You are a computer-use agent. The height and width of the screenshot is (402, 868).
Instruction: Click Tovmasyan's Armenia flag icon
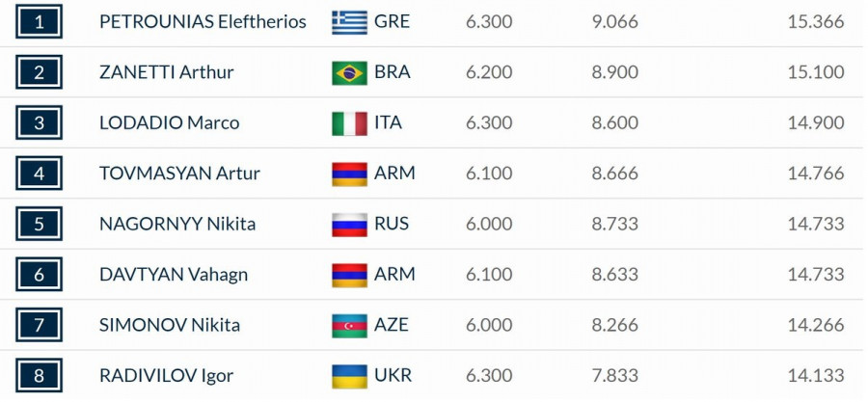[349, 174]
